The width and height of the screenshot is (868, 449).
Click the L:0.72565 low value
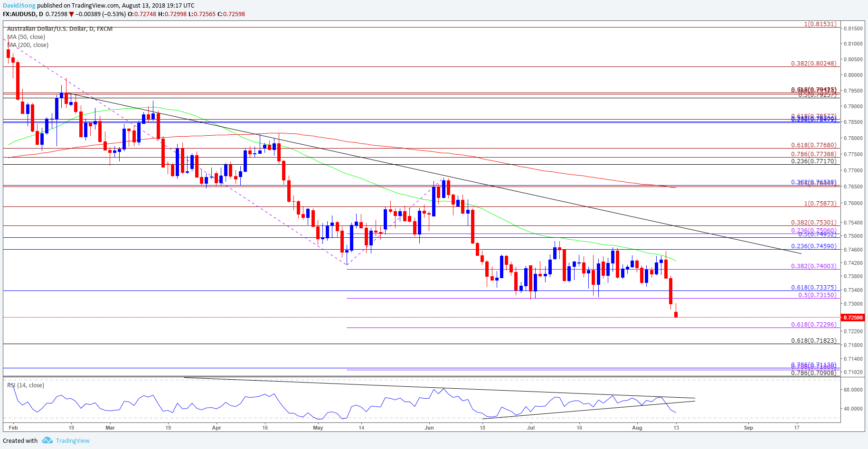(x=202, y=14)
